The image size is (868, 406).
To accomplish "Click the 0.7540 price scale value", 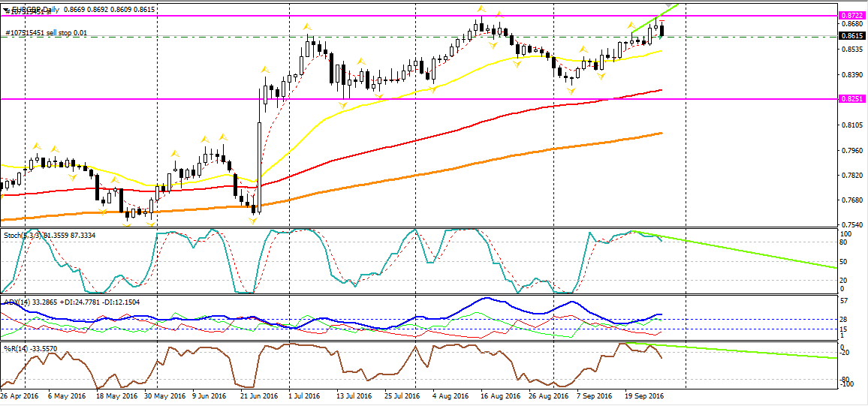I will [x=853, y=224].
